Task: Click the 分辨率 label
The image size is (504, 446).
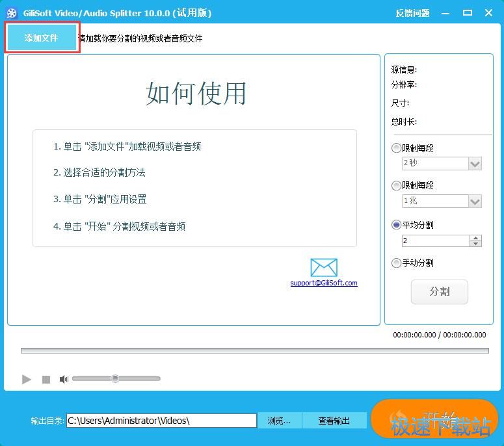Action: 404,85
